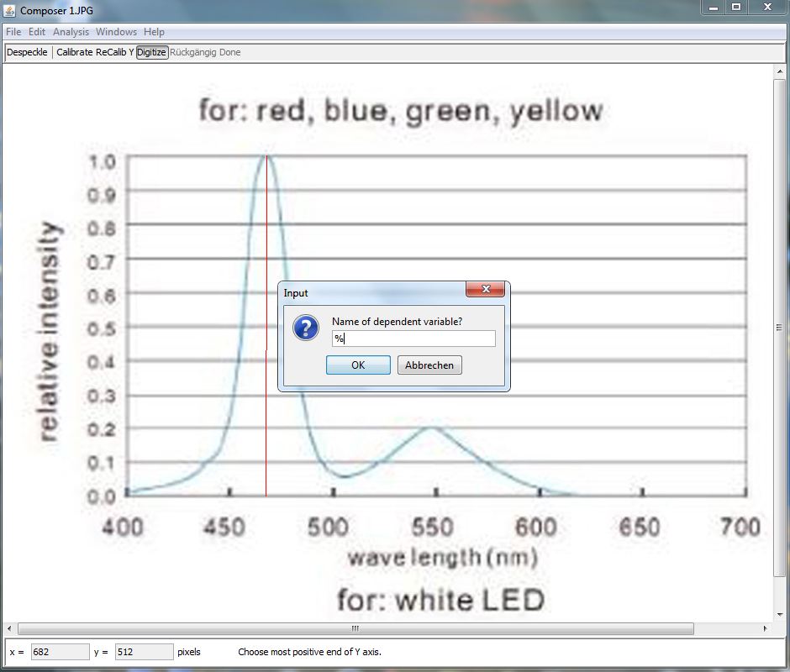Screen dimensions: 790x672
Task: Open the Windows menu
Action: tap(116, 32)
